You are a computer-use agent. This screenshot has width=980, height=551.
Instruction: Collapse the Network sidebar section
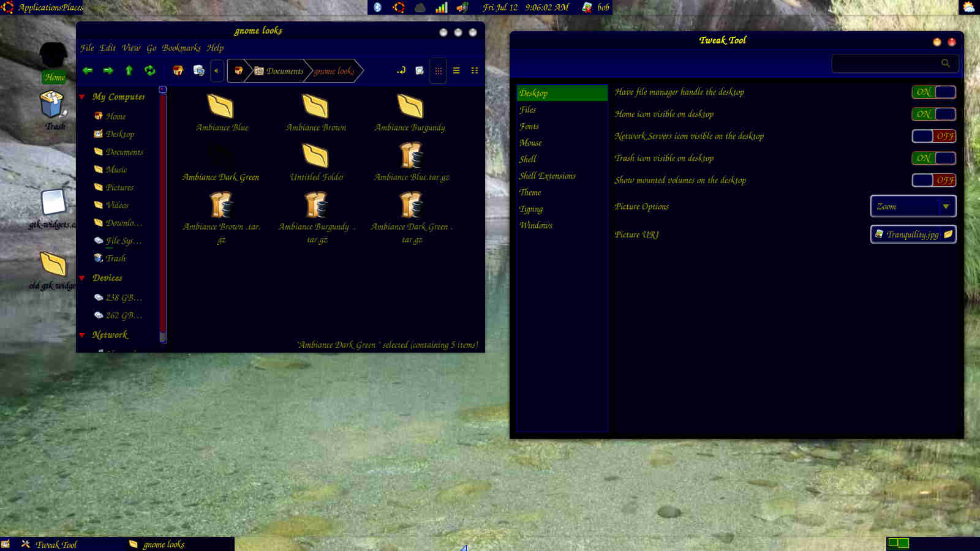pyautogui.click(x=82, y=335)
